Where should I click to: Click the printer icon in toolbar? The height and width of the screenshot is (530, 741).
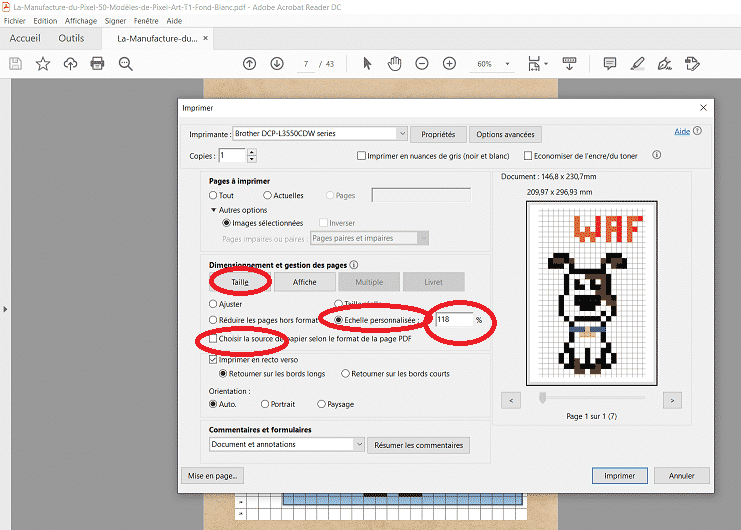click(97, 64)
